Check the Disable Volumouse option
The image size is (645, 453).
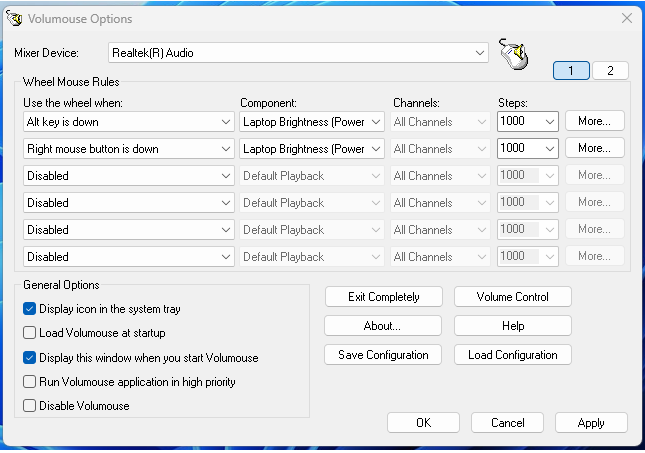point(29,406)
